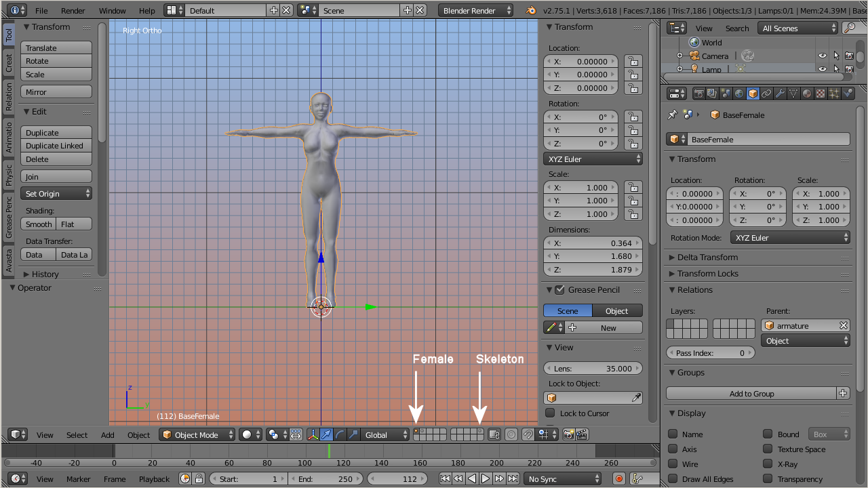Click the Render camera properties tab icon
Viewport: 868px width, 488px height.
coord(698,94)
